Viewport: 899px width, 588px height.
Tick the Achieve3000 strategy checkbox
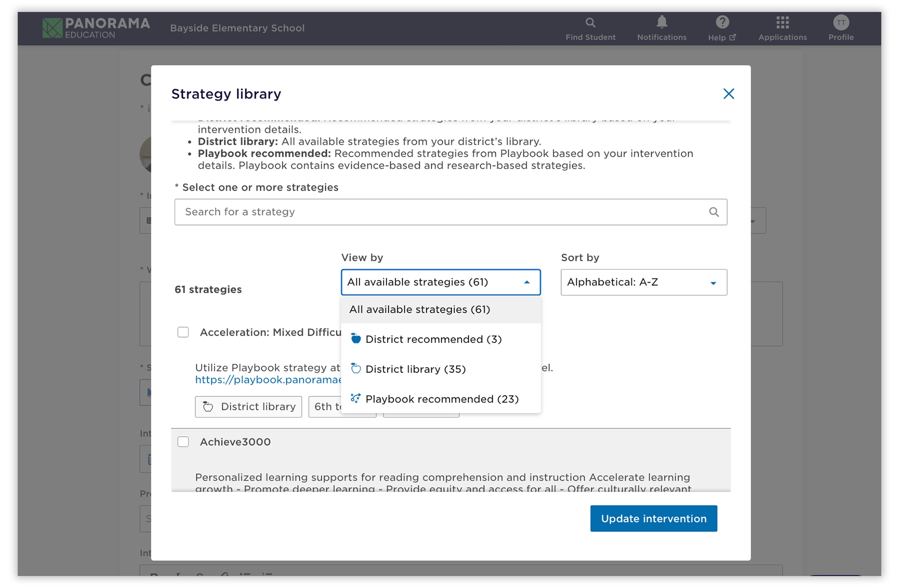[x=183, y=442]
